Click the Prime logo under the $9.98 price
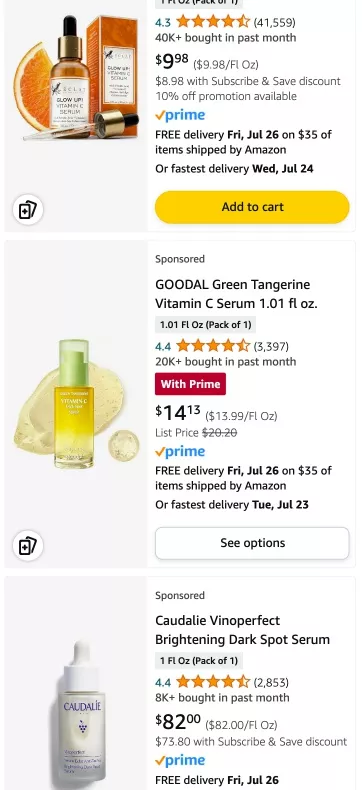 pos(180,115)
